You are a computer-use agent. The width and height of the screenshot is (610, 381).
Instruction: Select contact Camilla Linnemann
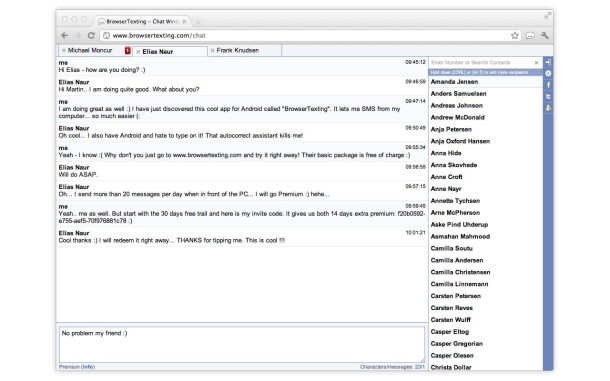486,284
